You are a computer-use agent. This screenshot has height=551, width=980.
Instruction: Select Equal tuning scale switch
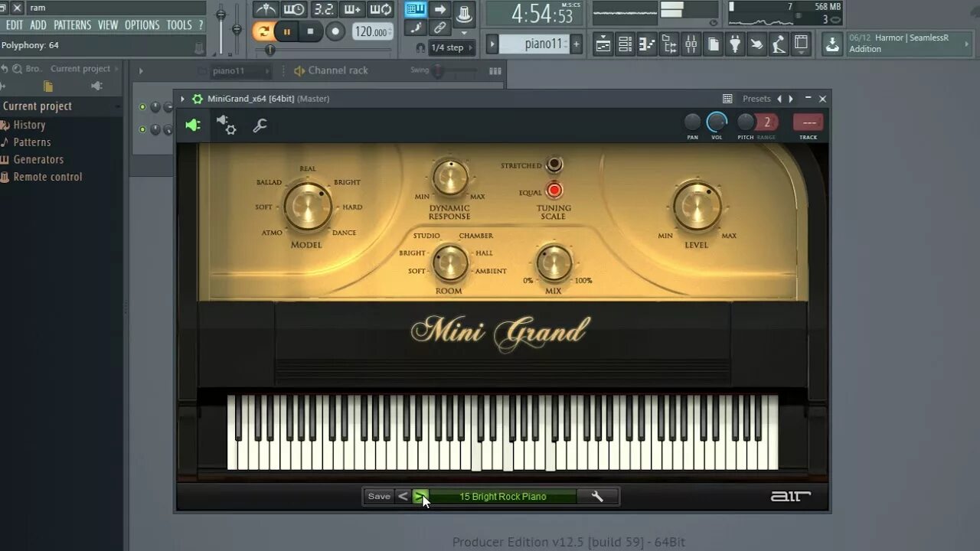554,191
